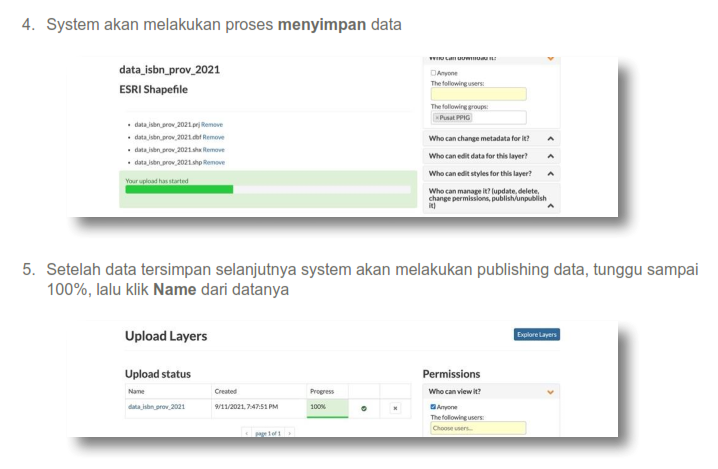This screenshot has height=469, width=718.
Task: Expand Who can edit styles for this layer
Action: (550, 174)
